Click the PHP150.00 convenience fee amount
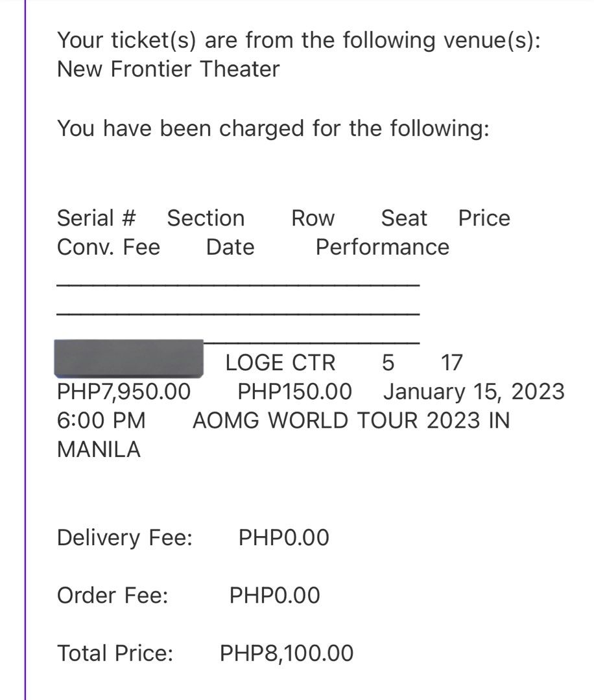 coord(295,391)
